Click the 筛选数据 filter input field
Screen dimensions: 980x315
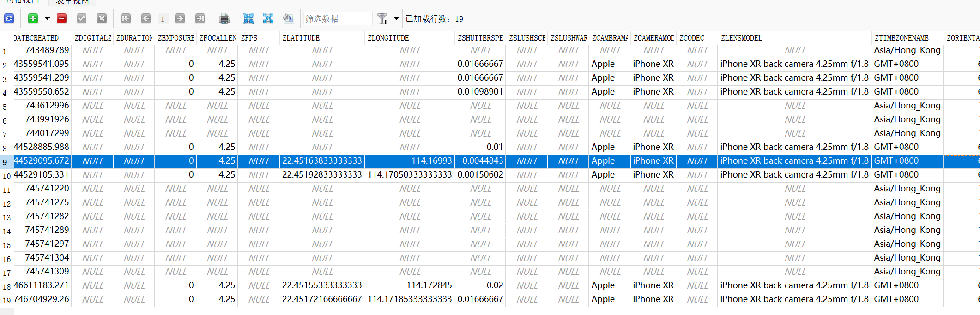[x=338, y=18]
